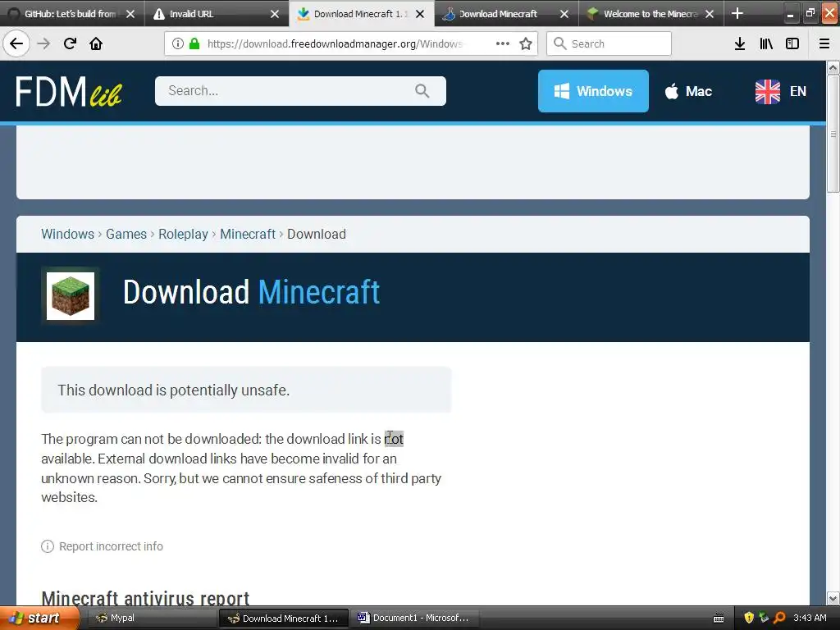Close the GitHub tab

click(x=130, y=14)
